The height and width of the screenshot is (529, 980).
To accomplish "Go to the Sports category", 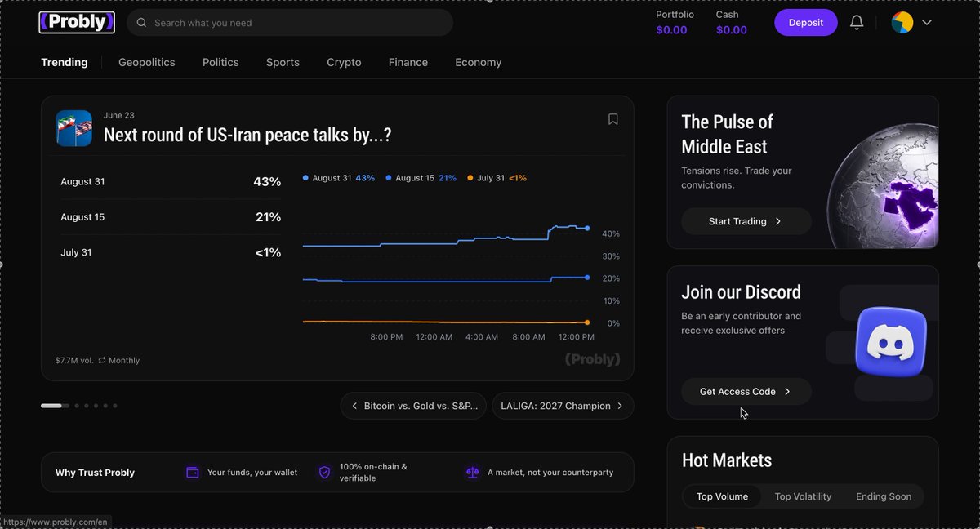I will [283, 62].
